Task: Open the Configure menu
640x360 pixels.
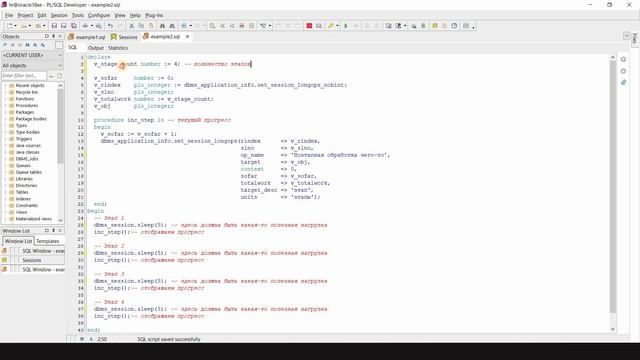Action: [99, 15]
